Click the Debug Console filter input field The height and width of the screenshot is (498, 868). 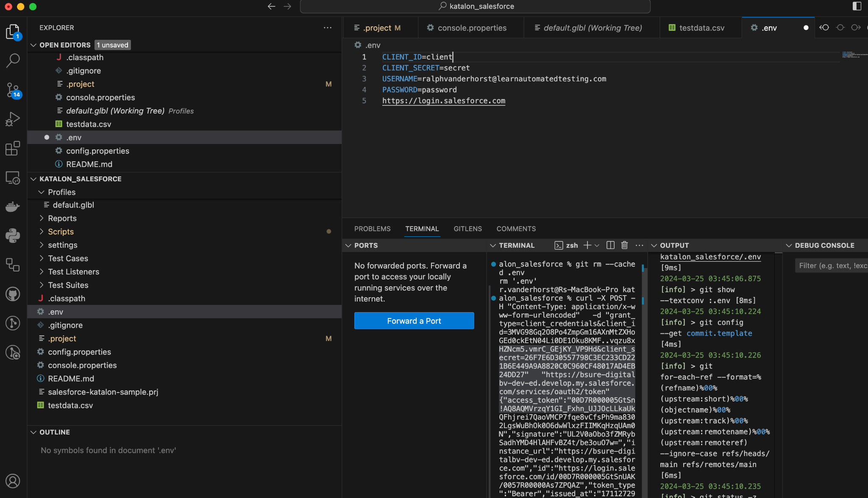[x=831, y=266]
